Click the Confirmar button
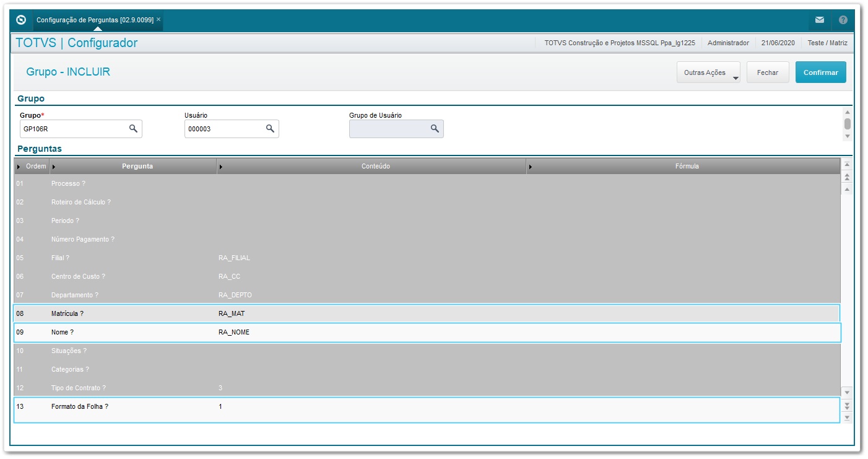 coord(821,72)
